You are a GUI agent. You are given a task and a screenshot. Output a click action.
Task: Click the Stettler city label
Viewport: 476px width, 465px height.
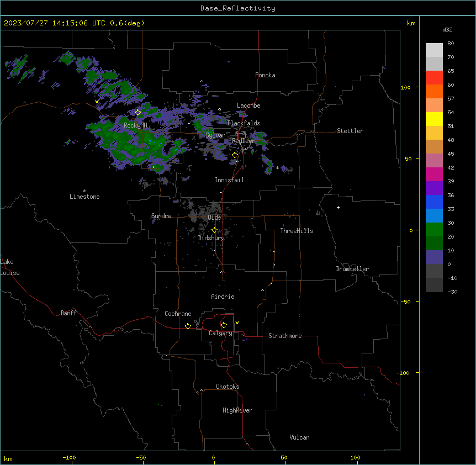(350, 131)
